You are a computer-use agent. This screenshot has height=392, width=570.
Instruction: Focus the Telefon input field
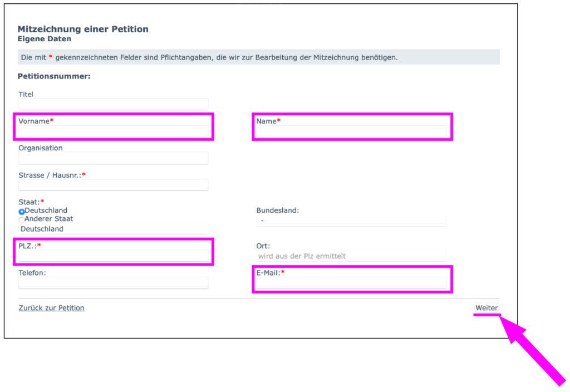(x=114, y=283)
